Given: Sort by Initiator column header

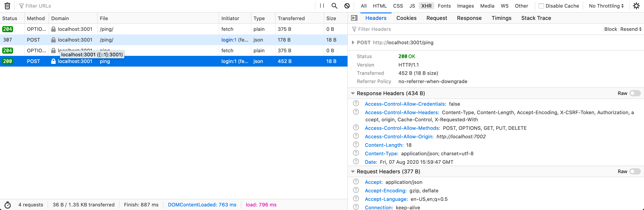Looking at the screenshot, I should tap(235, 18).
